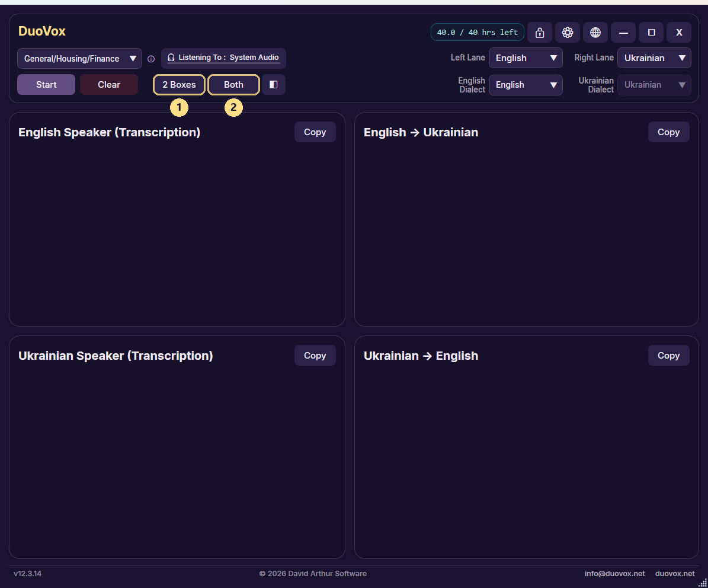Click the Left Lane label

point(468,58)
